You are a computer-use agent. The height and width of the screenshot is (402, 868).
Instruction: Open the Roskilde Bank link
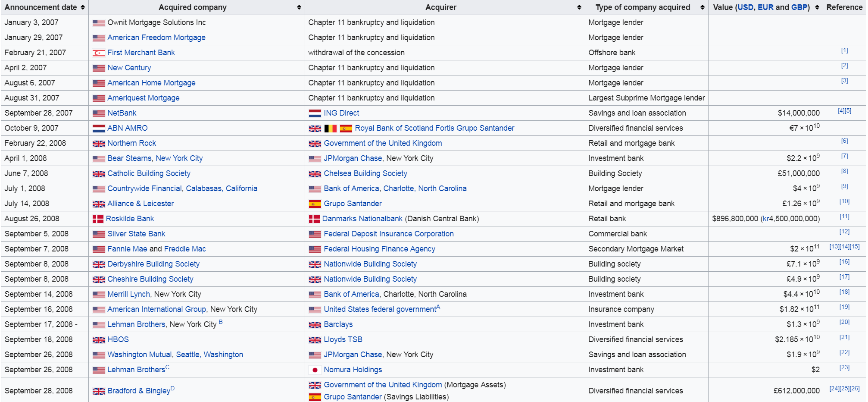click(130, 219)
